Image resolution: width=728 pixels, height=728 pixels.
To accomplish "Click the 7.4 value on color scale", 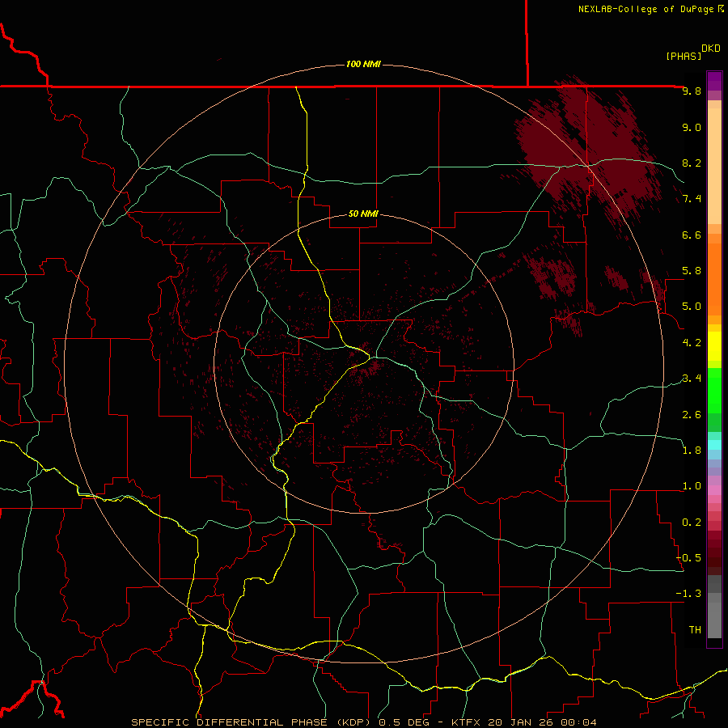I will (692, 199).
